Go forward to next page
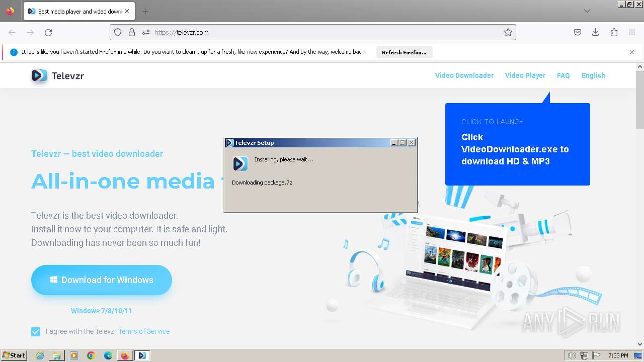644x362 pixels. (30, 32)
